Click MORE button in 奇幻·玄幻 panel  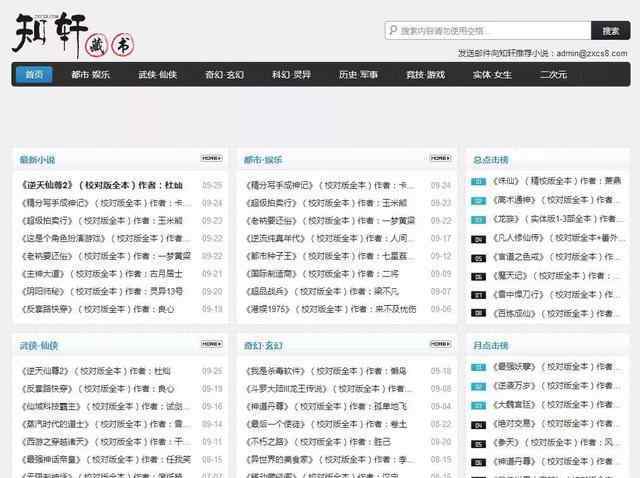441,344
